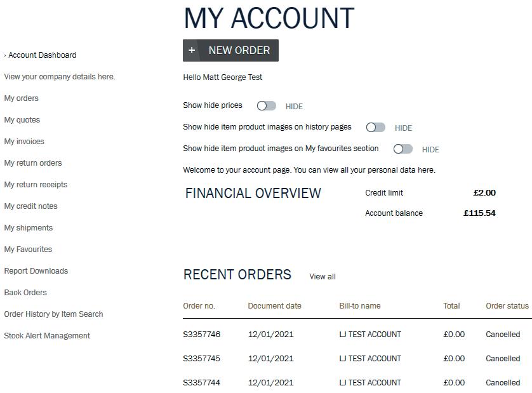Click View all next to Recent Orders
This screenshot has height=393, width=532.
(323, 277)
